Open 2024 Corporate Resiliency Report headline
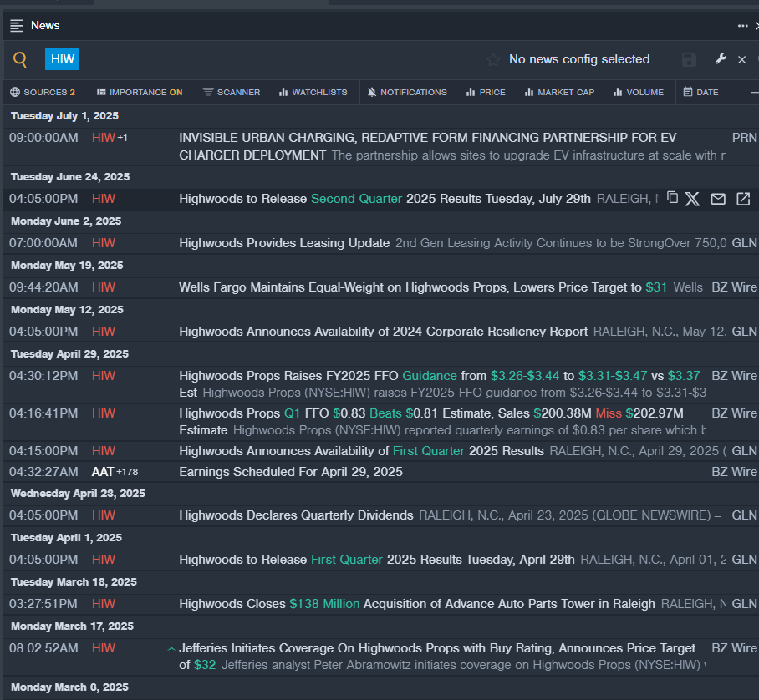This screenshot has height=700, width=759. [x=384, y=332]
